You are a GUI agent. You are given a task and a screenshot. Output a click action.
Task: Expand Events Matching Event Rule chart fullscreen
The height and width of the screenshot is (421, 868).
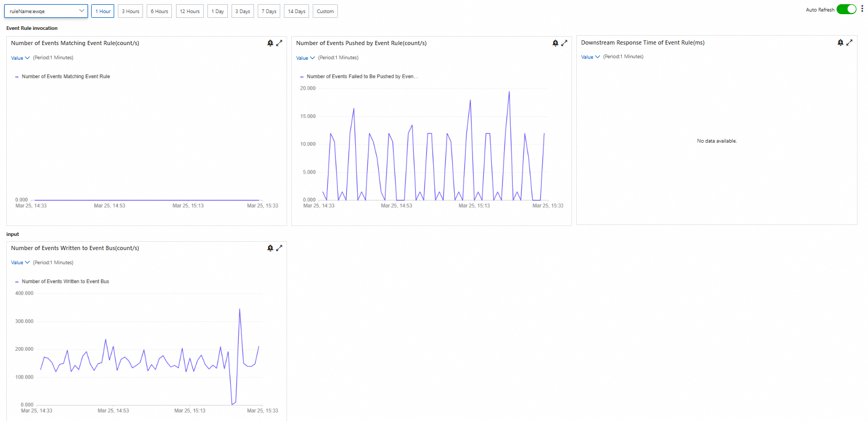pos(279,43)
